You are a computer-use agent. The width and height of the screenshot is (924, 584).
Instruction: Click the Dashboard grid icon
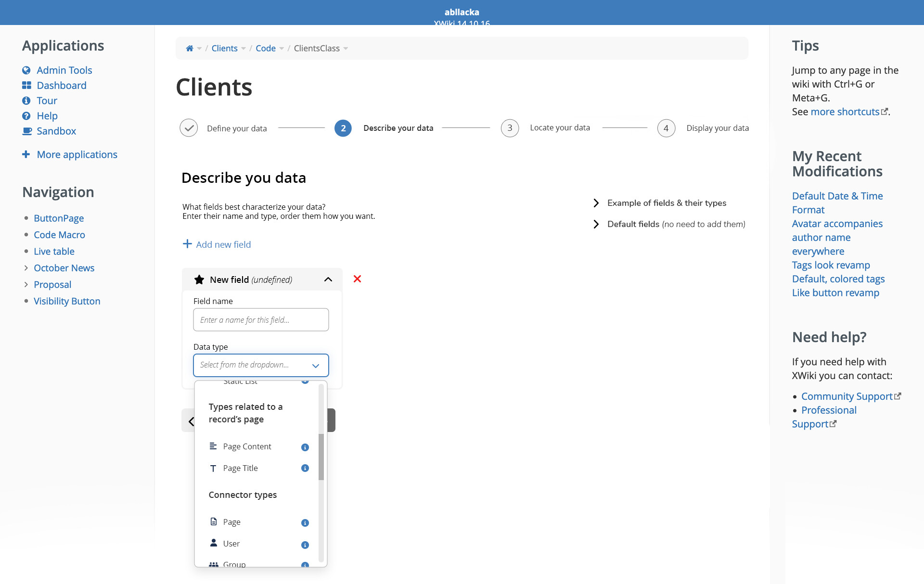point(26,86)
